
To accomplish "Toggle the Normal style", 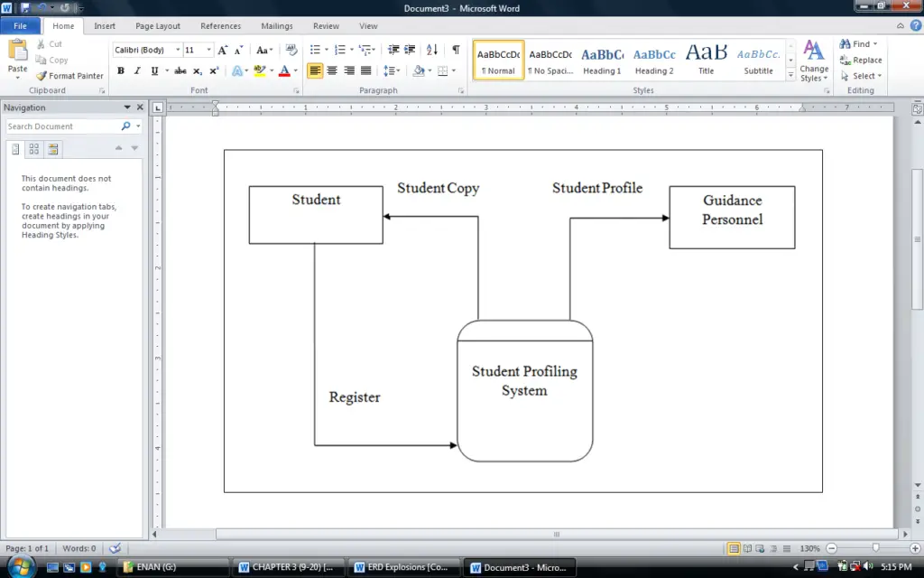I will (497, 60).
